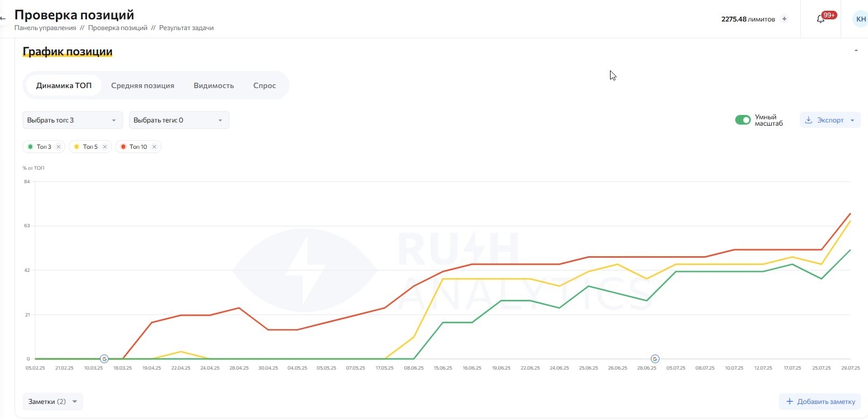Click the График позиции heading
This screenshot has height=419, width=868.
click(x=68, y=52)
